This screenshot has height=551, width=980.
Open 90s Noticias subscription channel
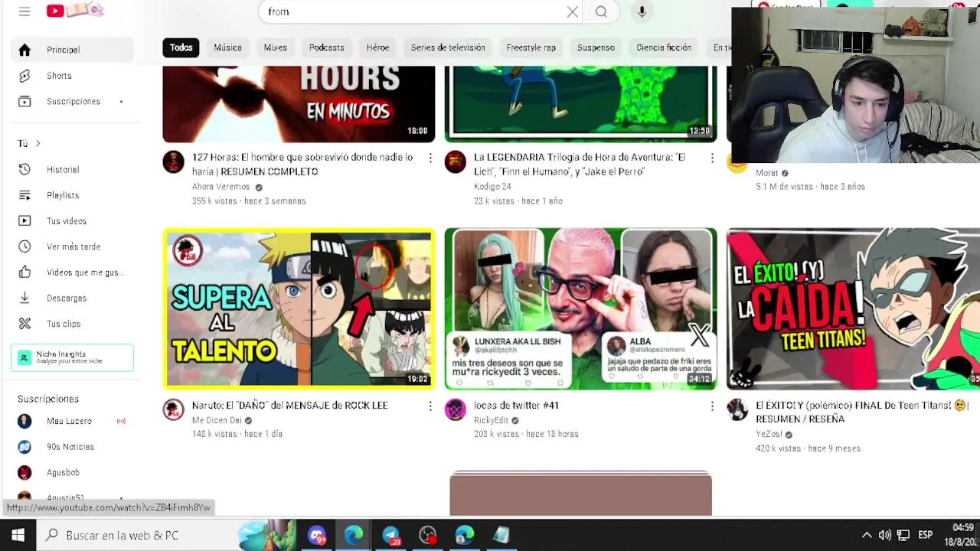coord(73,447)
